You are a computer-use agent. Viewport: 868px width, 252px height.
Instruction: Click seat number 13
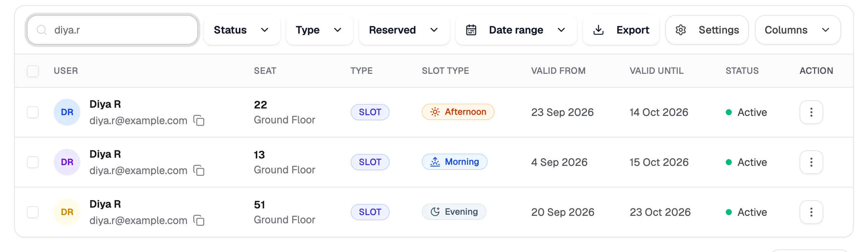pos(259,155)
